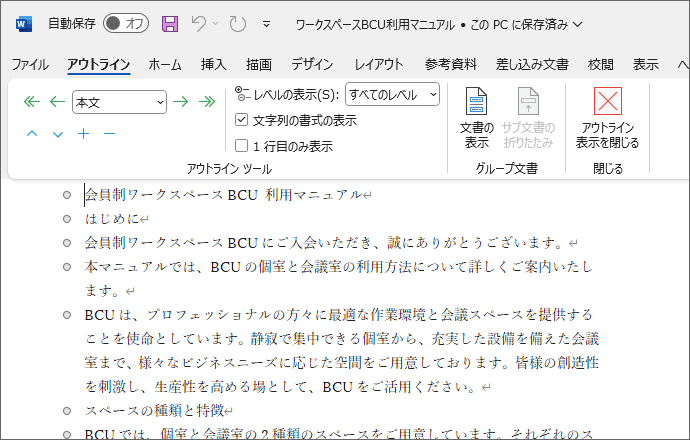The image size is (690, 440).
Task: Click text 本マニュアルでは、BCU の個室
Action: point(184,267)
